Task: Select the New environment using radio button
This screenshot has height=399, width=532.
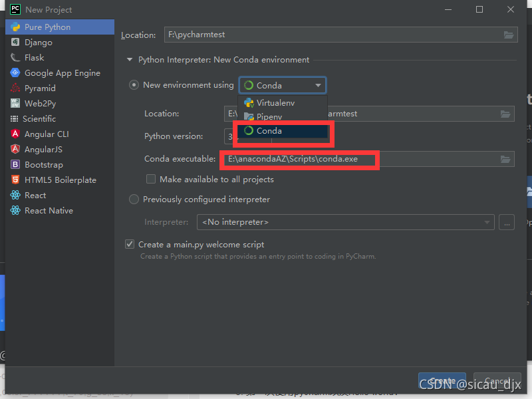Action: [134, 85]
